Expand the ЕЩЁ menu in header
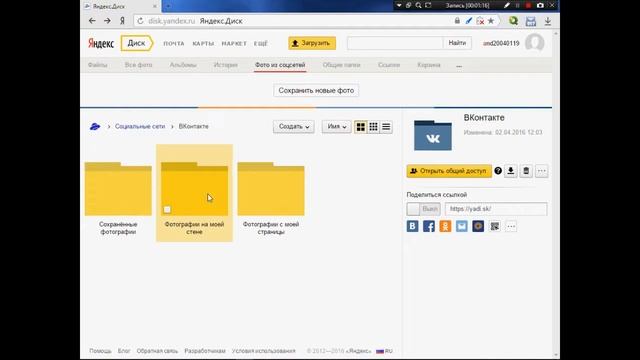The image size is (640, 360). pyautogui.click(x=260, y=44)
